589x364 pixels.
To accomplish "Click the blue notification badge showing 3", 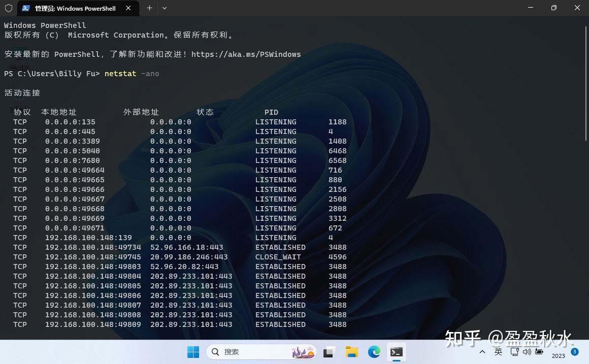I will click(574, 351).
